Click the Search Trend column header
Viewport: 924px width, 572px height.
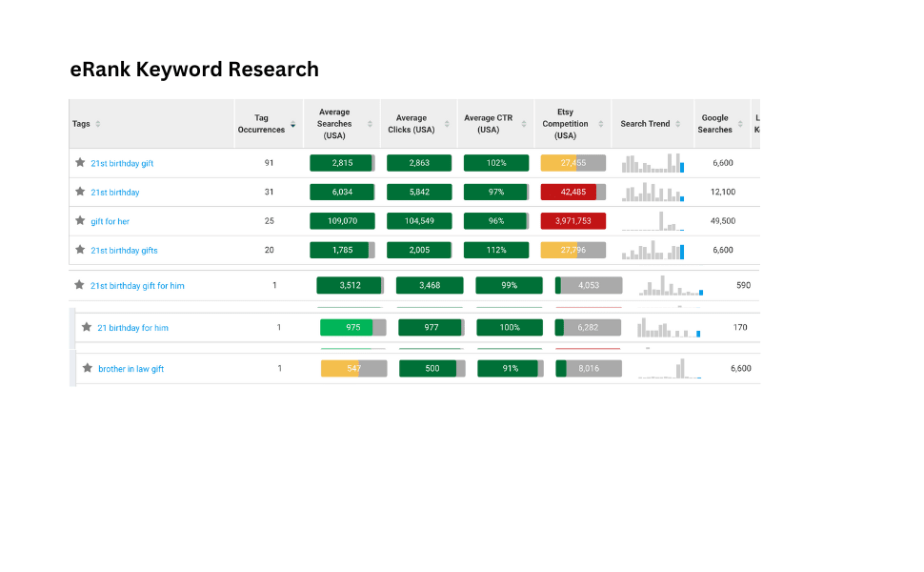pyautogui.click(x=653, y=124)
